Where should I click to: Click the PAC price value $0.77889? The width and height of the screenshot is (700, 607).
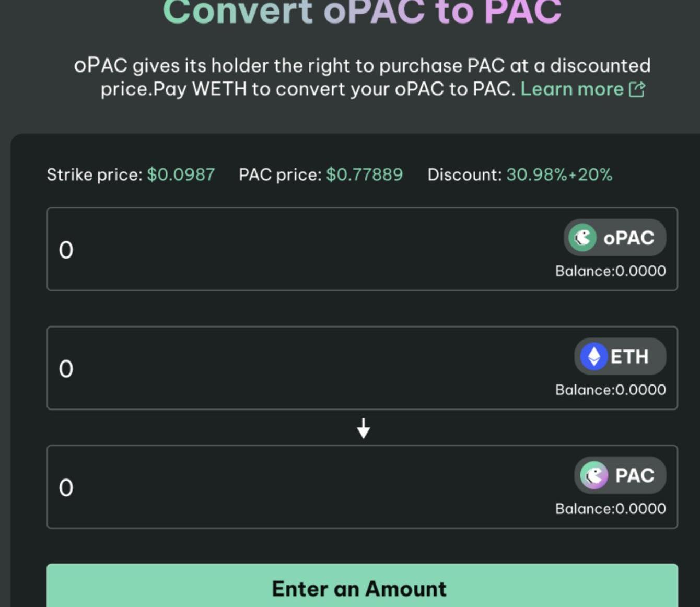[x=364, y=174]
